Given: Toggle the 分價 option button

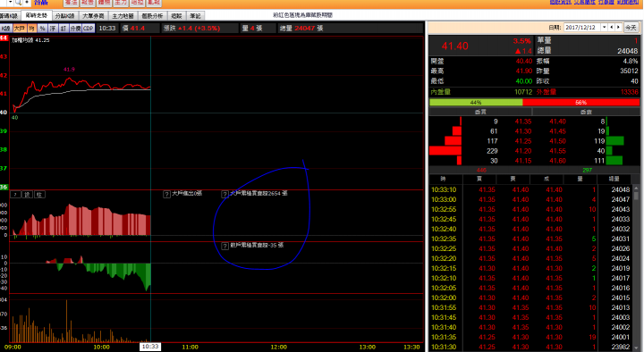Looking at the screenshot, I should click(75, 29).
